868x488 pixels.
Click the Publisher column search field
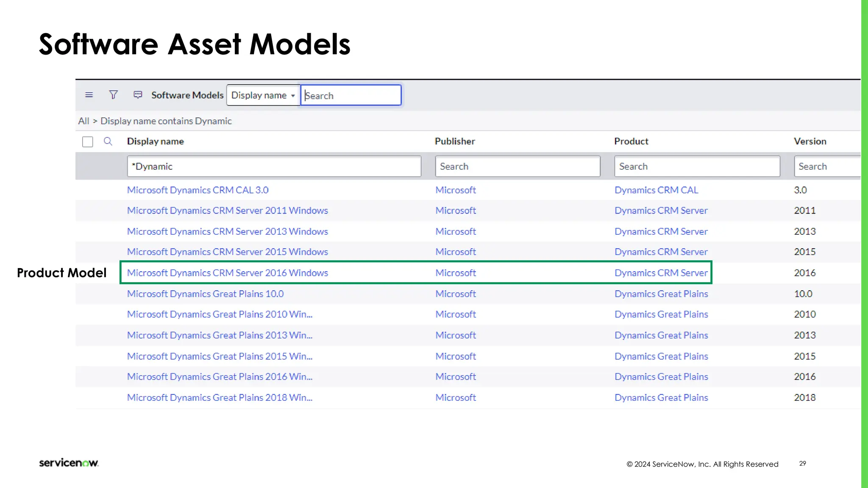tap(517, 166)
